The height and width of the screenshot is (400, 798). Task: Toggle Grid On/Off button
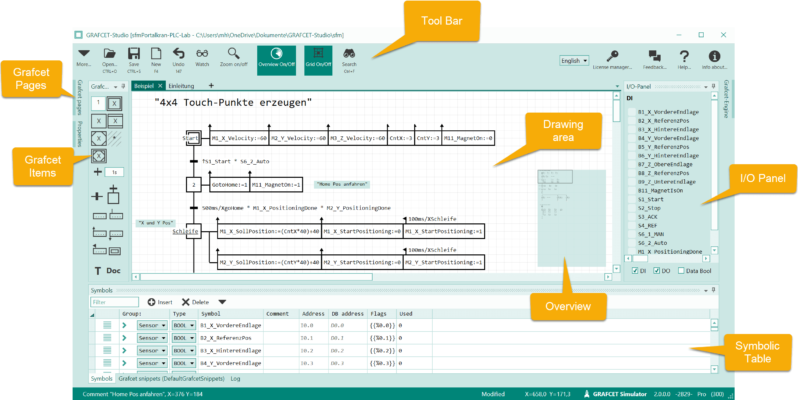318,61
